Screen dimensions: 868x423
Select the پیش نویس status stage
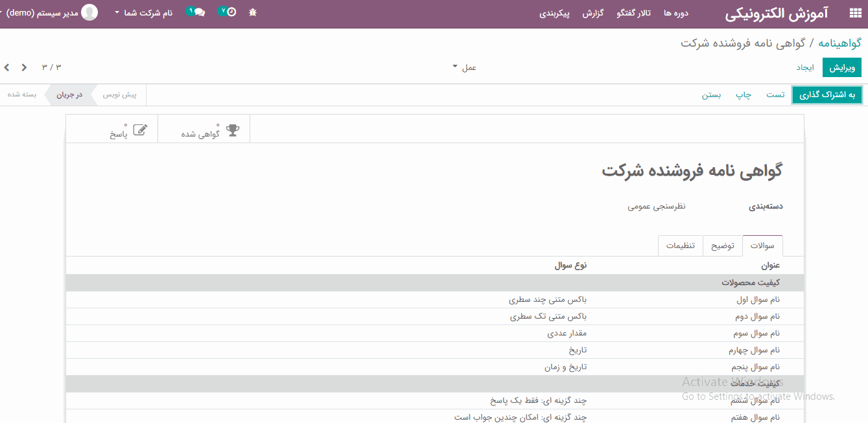click(120, 95)
